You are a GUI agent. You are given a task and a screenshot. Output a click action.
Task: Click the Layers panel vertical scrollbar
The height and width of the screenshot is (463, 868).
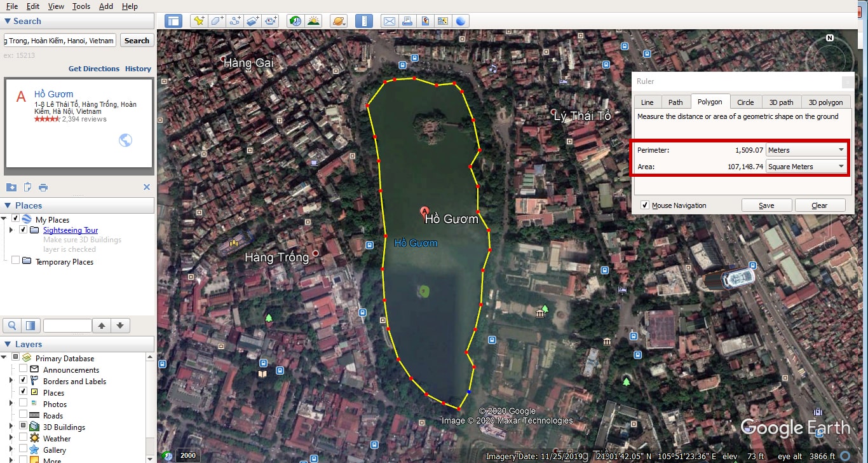point(150,408)
